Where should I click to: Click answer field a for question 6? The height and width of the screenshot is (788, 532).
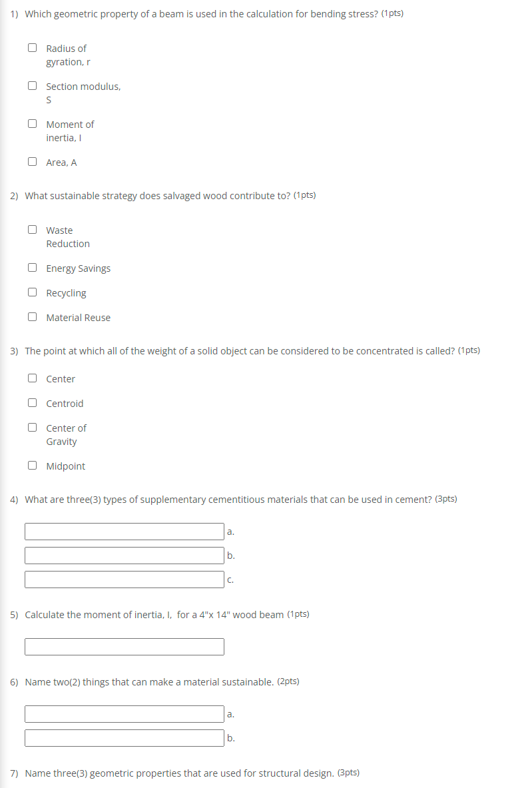pyautogui.click(x=124, y=713)
